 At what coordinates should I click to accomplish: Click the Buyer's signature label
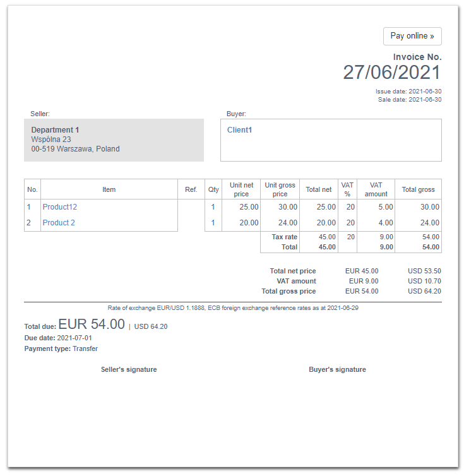click(x=337, y=369)
